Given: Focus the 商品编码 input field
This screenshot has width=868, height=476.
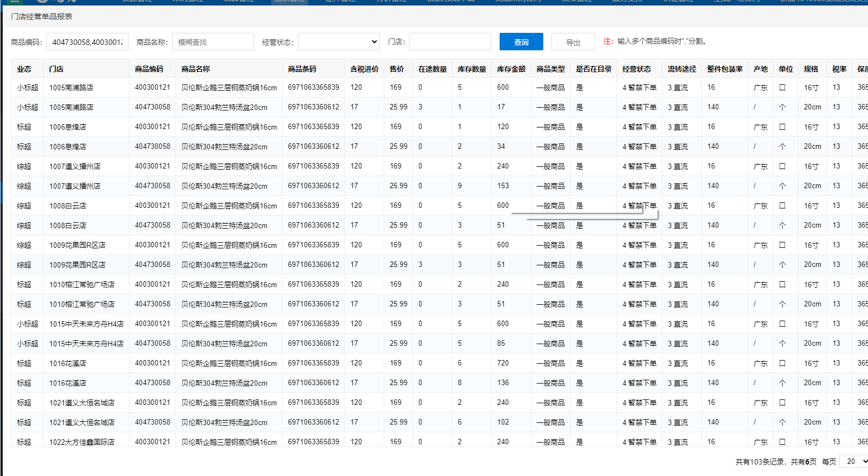Looking at the screenshot, I should pos(87,42).
